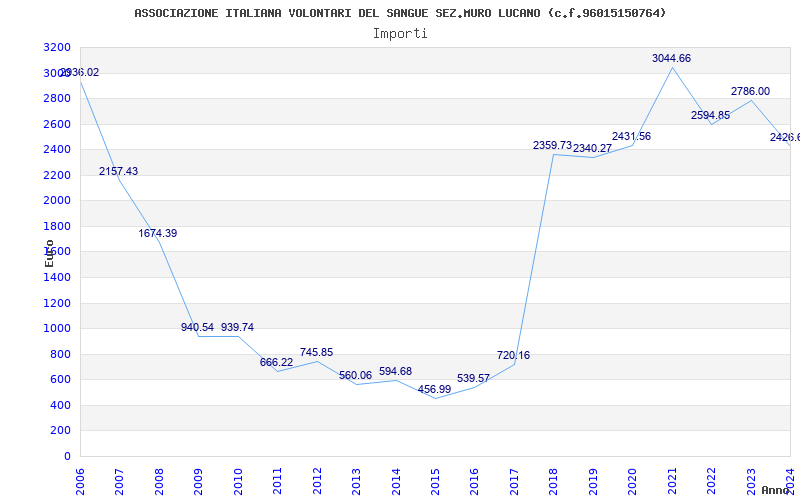The image size is (800, 500).
Task: Select the 1000 y-axis tick label
Action: tap(57, 329)
